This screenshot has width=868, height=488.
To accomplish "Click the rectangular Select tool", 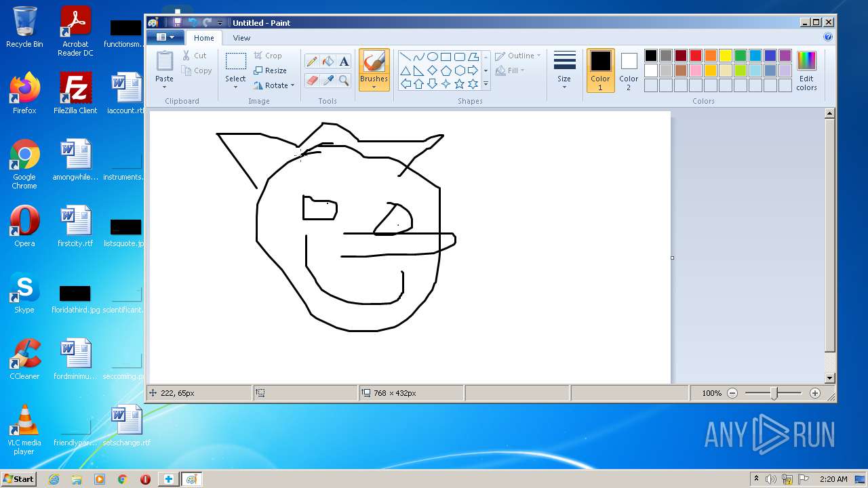I will pyautogui.click(x=235, y=62).
